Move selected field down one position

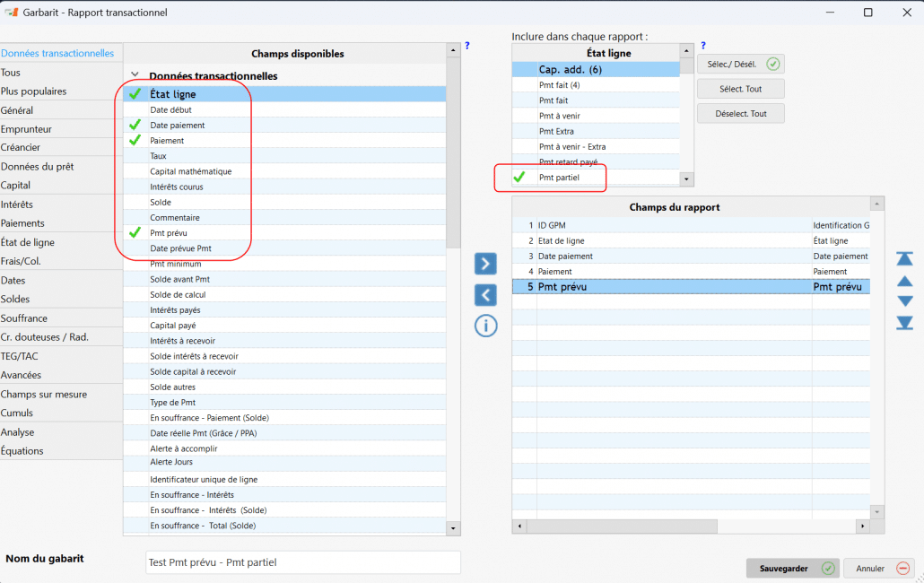click(x=905, y=301)
